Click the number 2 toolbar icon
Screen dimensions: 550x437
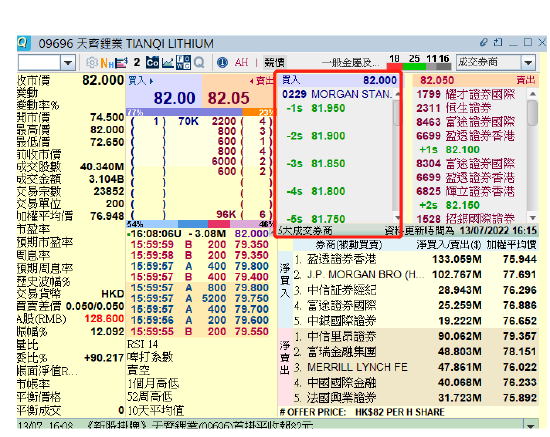pos(137,62)
